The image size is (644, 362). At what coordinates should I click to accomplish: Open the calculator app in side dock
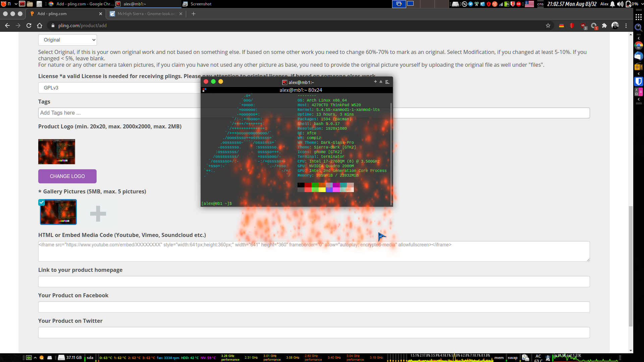coord(639,92)
